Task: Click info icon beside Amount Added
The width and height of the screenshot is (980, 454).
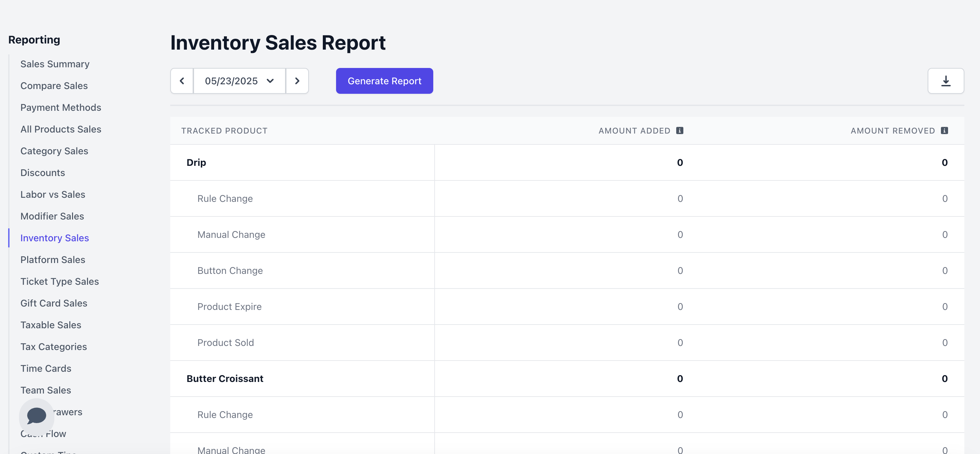Action: point(680,130)
